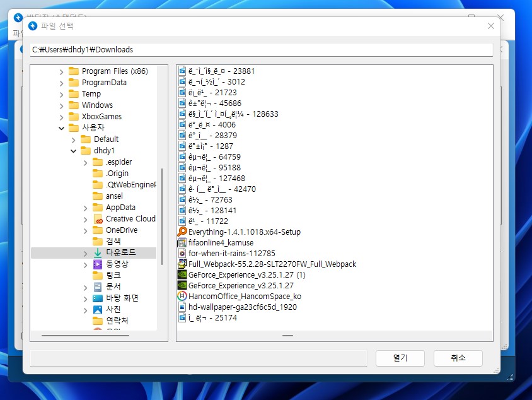Click the green 다운로드 download arrow icon
This screenshot has height=400, width=532.
click(98, 252)
